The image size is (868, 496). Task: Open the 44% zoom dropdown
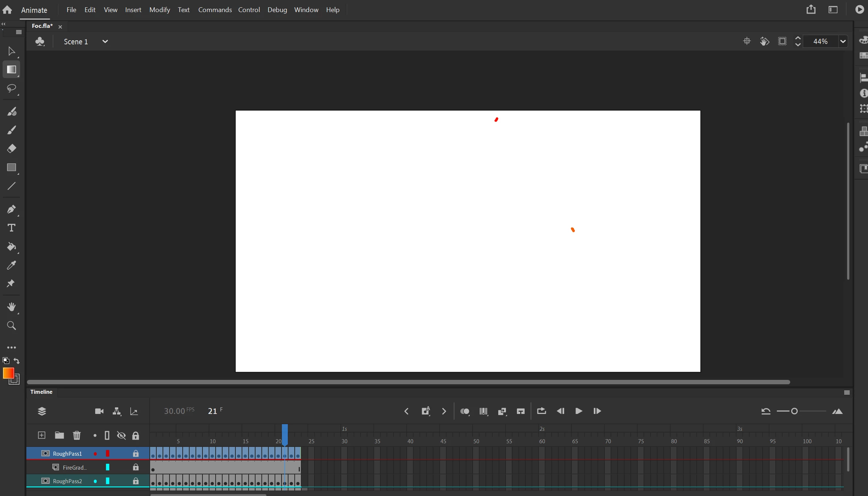pos(843,41)
